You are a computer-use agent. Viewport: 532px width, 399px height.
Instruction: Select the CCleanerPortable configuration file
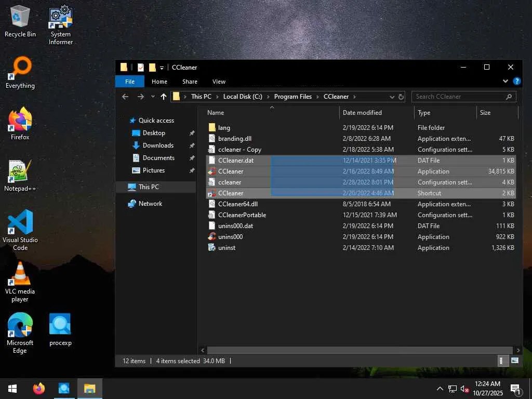coord(361,215)
